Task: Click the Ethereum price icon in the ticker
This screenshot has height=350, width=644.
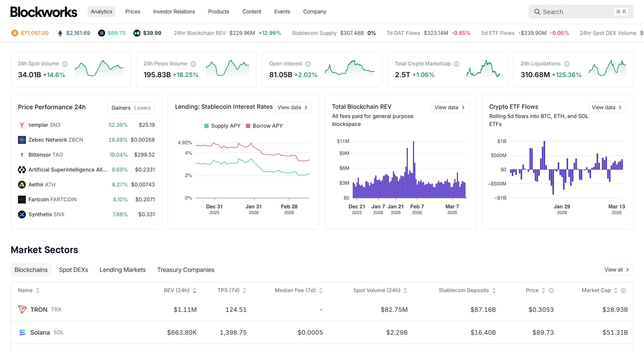Action: tap(60, 33)
